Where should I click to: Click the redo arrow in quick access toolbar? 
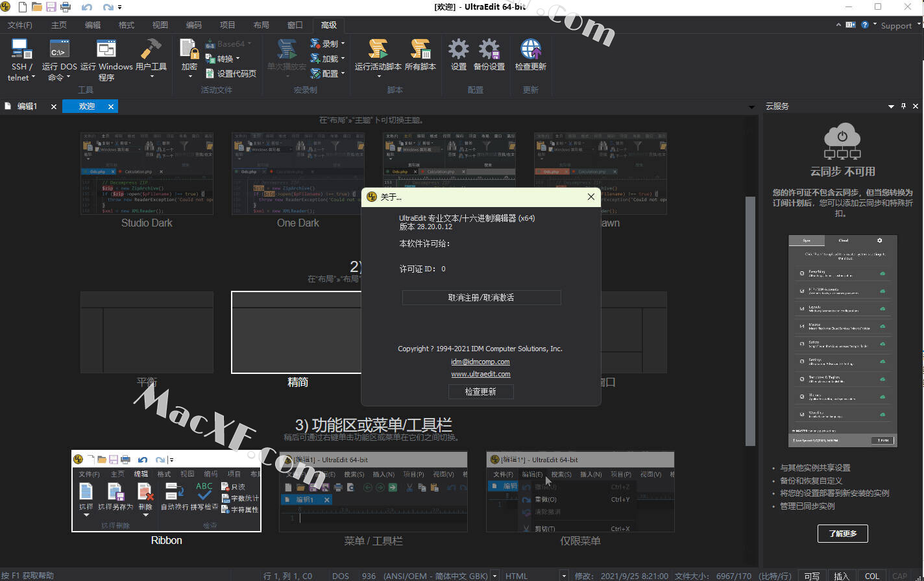click(x=108, y=7)
